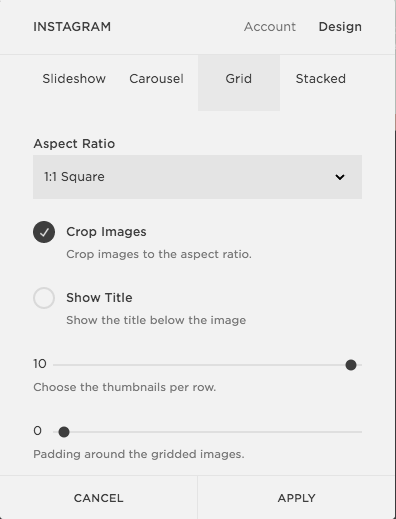Click the Show Title label text
The width and height of the screenshot is (396, 519).
99,298
